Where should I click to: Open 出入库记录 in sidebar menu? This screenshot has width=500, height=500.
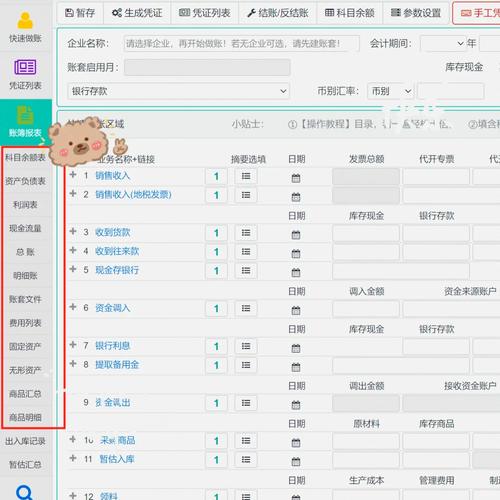pos(25,441)
